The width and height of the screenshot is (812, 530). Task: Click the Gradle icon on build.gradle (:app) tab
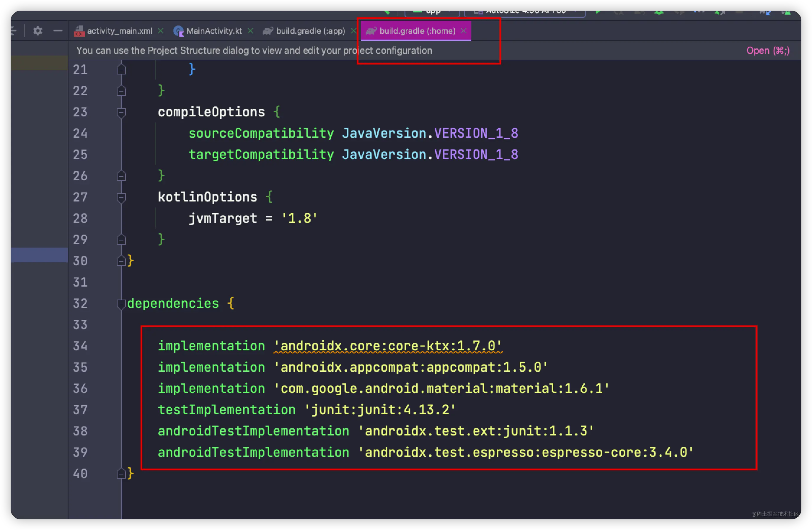coord(268,31)
